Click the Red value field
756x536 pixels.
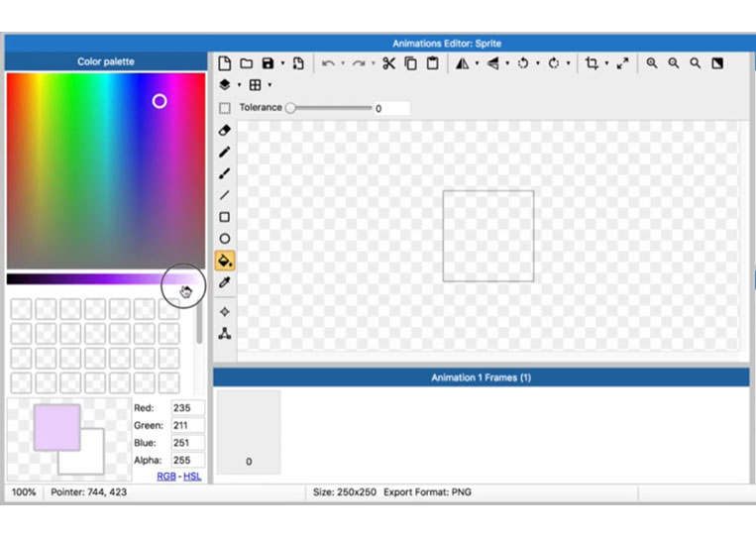pos(187,408)
